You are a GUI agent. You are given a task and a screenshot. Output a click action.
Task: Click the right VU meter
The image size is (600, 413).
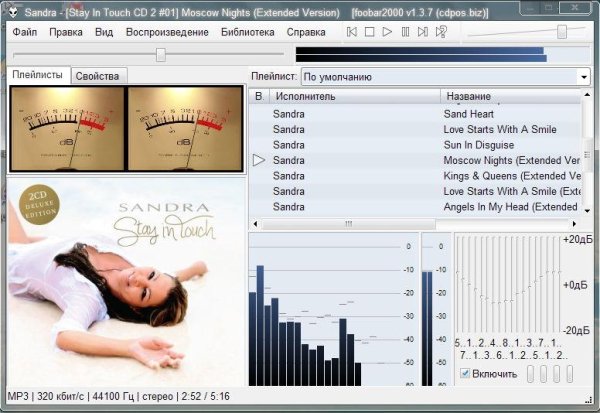tap(185, 129)
